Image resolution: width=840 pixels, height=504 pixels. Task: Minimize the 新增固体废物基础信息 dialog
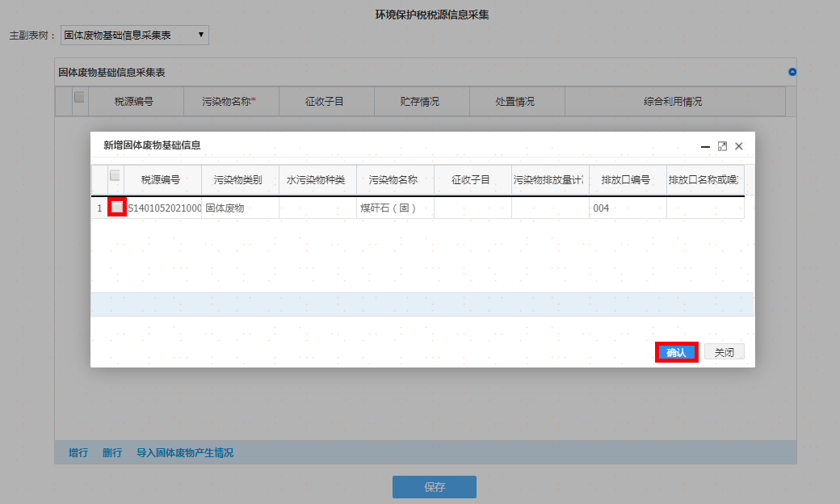[705, 146]
